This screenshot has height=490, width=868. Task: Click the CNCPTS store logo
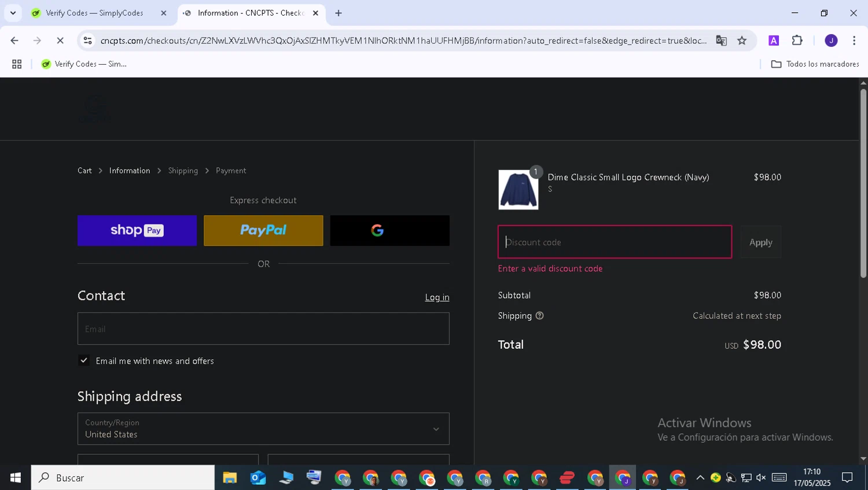[x=95, y=109]
